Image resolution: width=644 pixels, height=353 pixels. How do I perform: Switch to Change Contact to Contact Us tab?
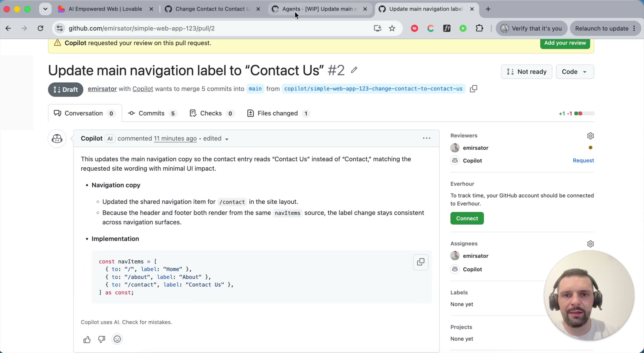tap(212, 9)
